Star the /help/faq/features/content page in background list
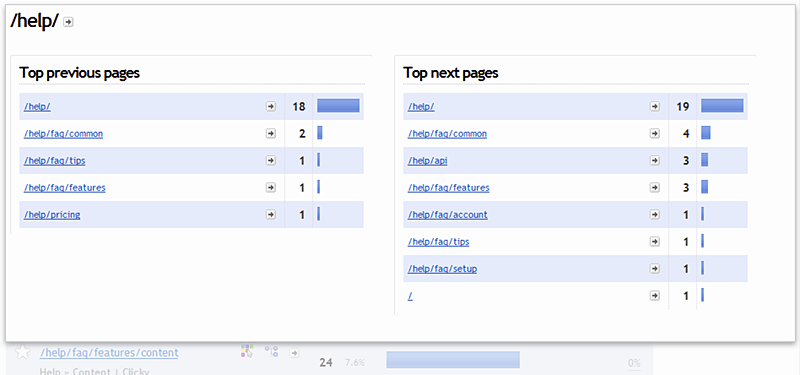 click(x=21, y=352)
